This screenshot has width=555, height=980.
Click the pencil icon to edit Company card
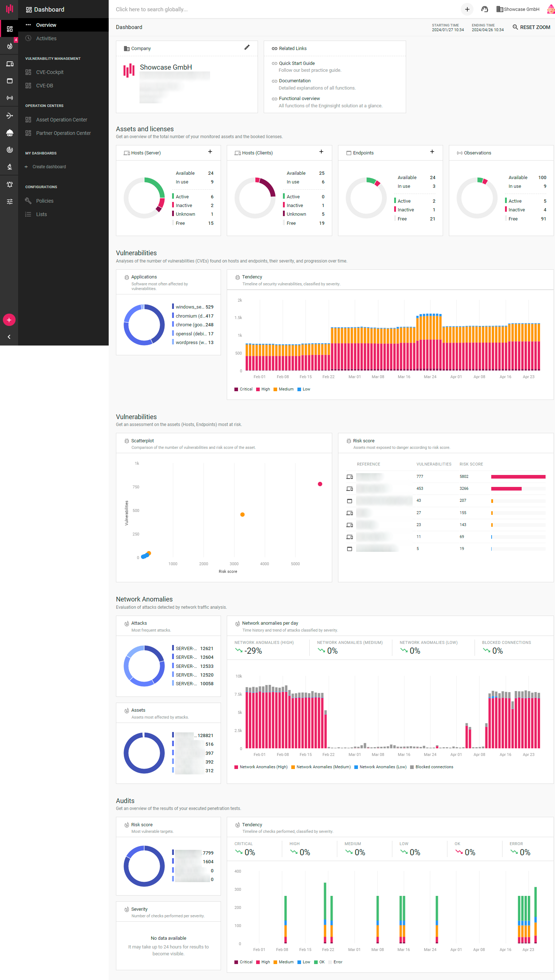pyautogui.click(x=247, y=48)
